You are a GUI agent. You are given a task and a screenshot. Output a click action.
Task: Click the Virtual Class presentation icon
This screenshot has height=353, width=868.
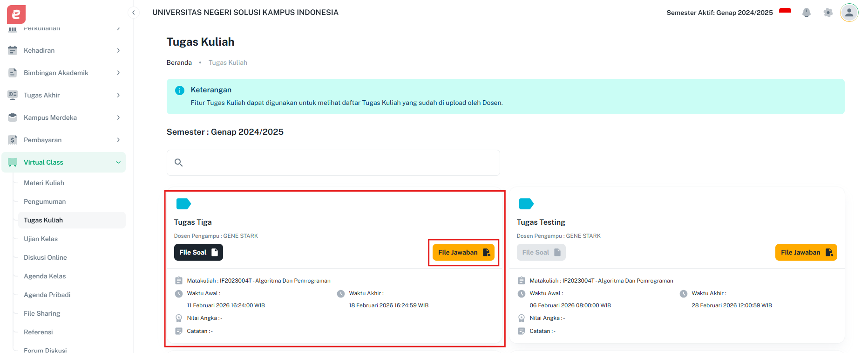pyautogui.click(x=13, y=162)
